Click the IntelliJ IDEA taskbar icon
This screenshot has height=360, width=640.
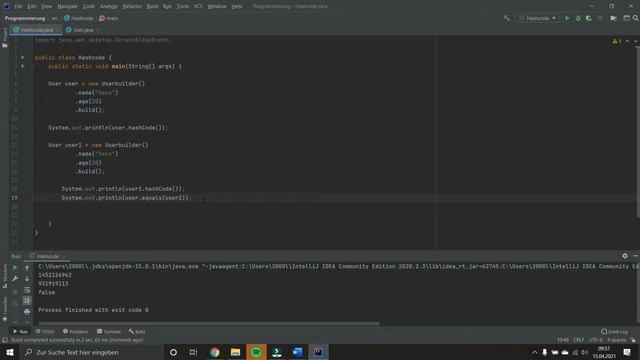click(x=318, y=352)
